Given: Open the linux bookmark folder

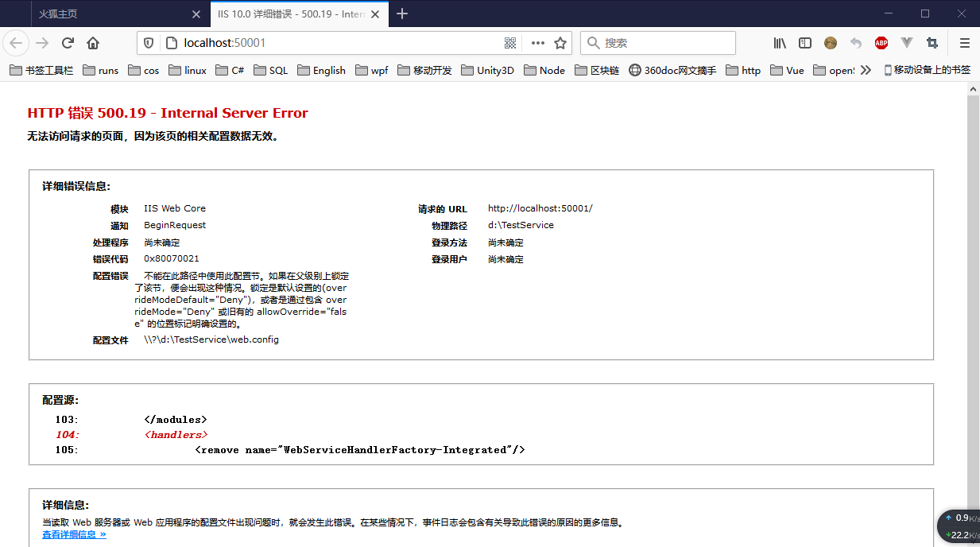Looking at the screenshot, I should (187, 70).
